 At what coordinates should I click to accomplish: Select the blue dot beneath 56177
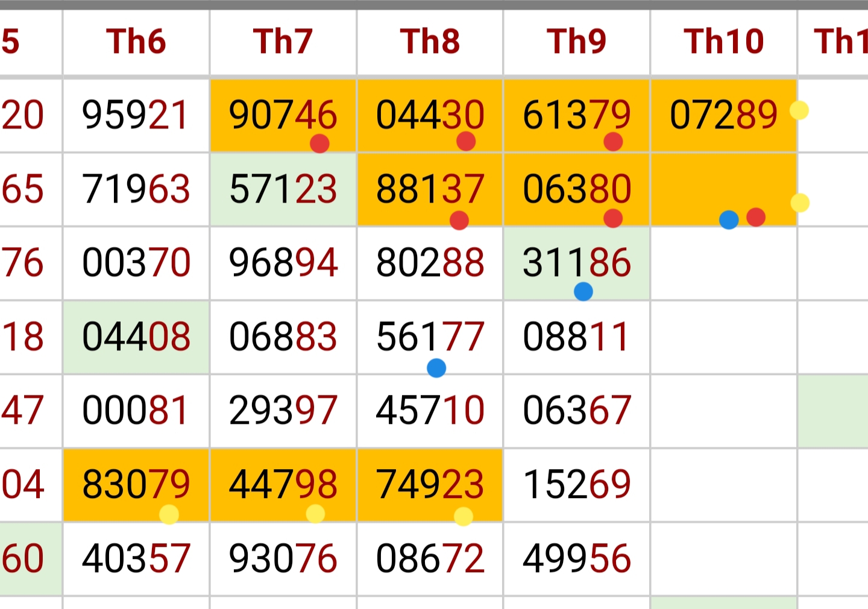(436, 368)
